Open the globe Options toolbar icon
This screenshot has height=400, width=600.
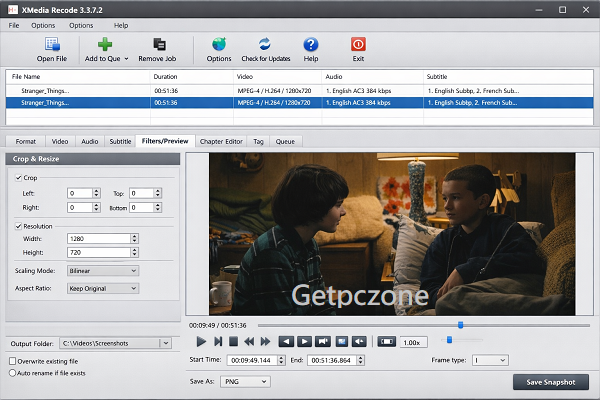(x=219, y=44)
